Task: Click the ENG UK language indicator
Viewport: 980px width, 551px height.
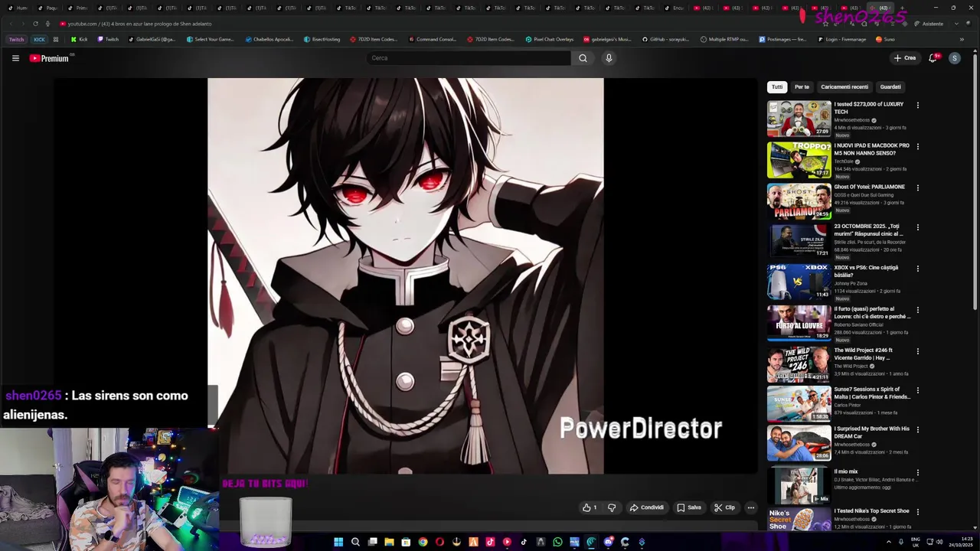Action: coord(916,542)
